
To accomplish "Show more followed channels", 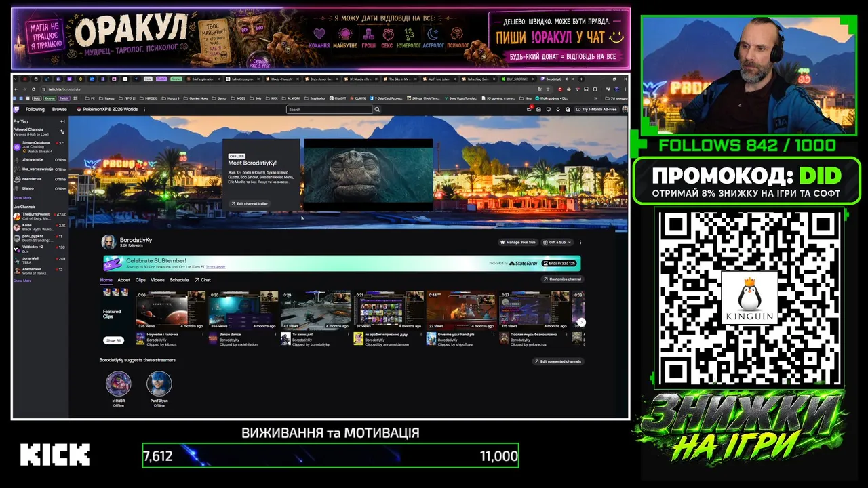I will (22, 198).
